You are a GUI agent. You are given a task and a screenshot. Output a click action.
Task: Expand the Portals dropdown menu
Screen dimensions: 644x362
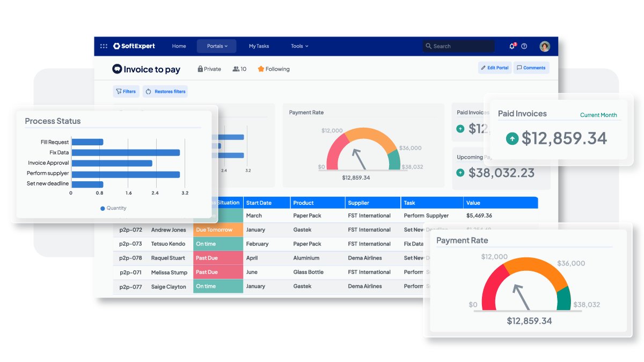coord(217,46)
